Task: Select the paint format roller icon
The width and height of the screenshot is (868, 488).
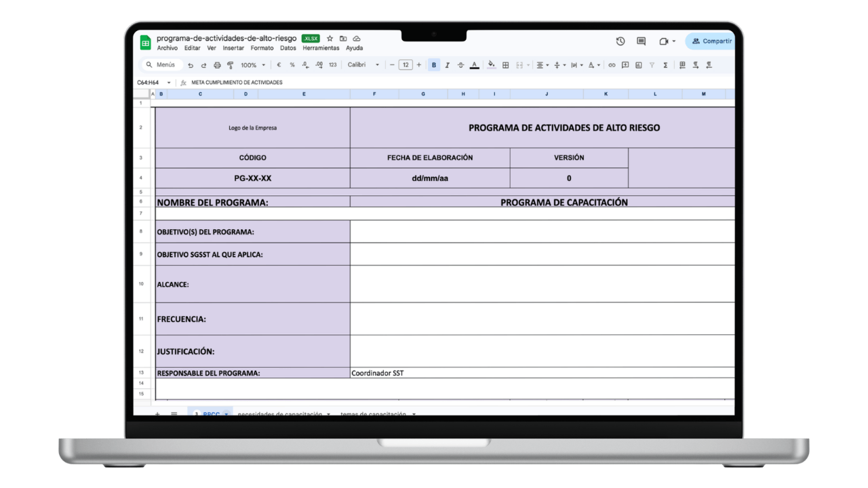Action: coord(231,65)
